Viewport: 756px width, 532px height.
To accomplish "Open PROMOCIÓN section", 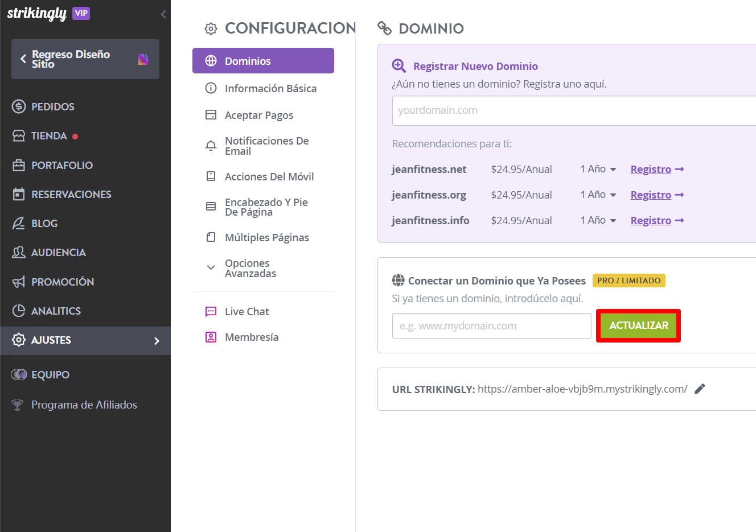I will [x=63, y=282].
